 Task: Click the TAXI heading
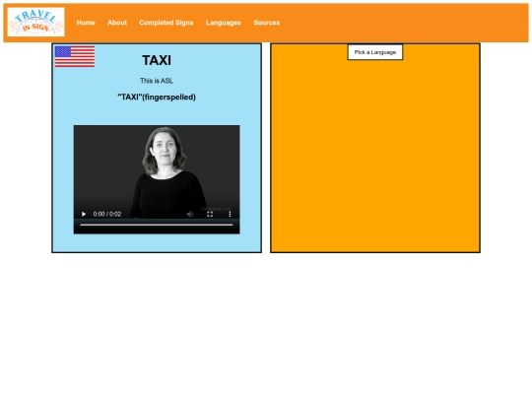pyautogui.click(x=157, y=60)
